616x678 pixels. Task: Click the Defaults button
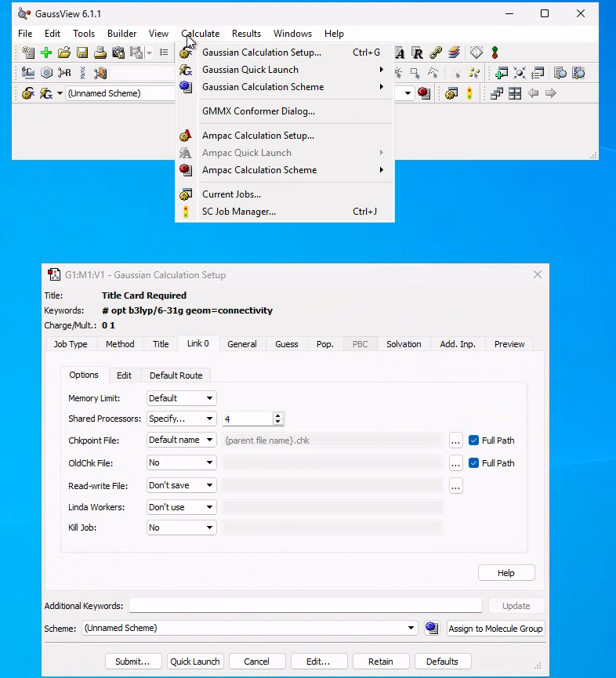(442, 662)
